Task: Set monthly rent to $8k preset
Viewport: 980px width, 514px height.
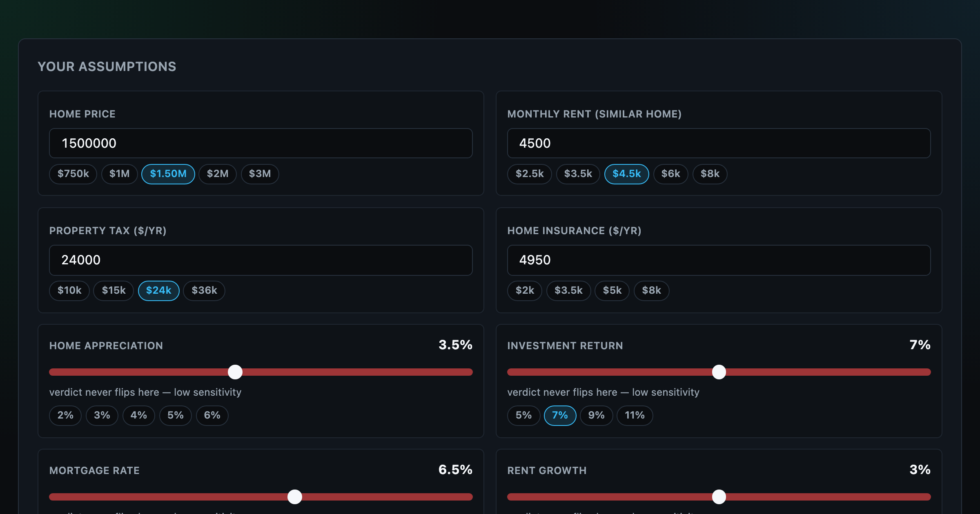Action: click(710, 174)
